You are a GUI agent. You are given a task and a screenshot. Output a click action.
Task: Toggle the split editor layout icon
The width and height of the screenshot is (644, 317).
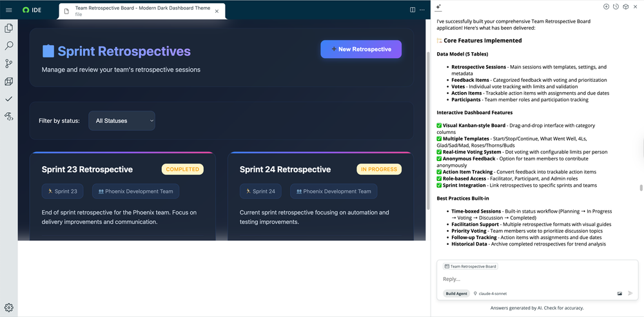[x=413, y=10]
